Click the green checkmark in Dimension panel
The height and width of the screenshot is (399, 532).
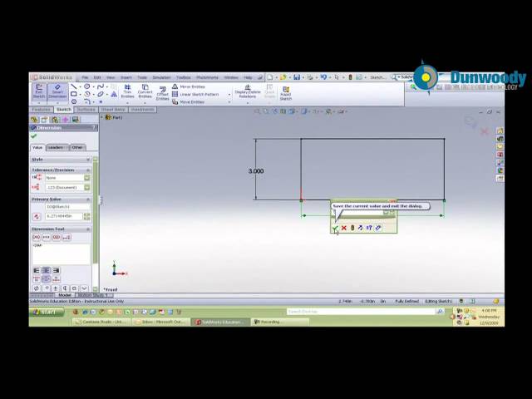click(x=33, y=136)
